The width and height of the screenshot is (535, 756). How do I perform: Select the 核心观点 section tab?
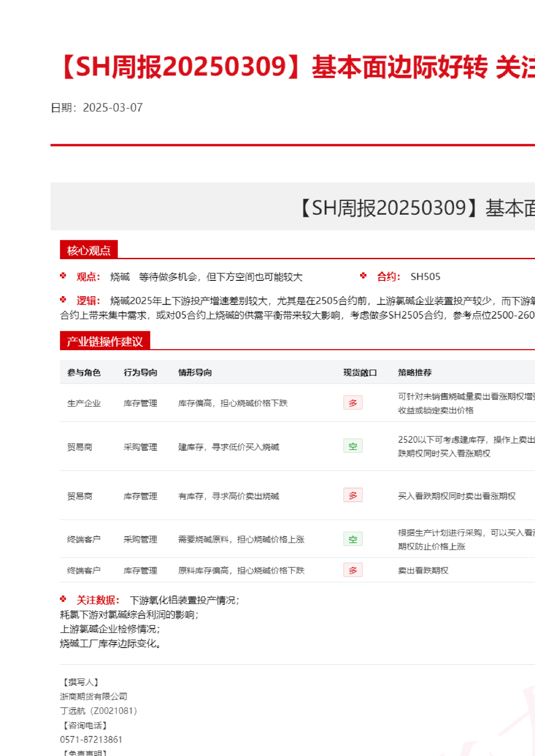[x=89, y=250]
